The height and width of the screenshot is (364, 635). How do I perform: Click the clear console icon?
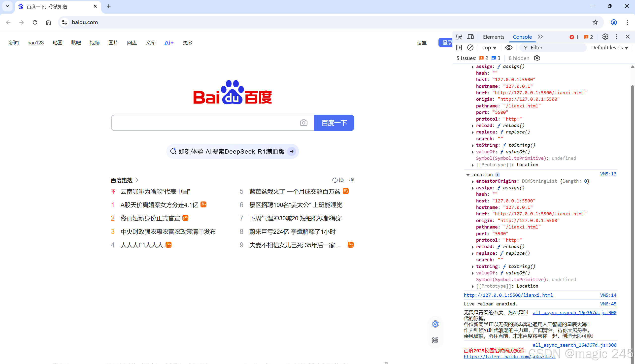pos(470,47)
